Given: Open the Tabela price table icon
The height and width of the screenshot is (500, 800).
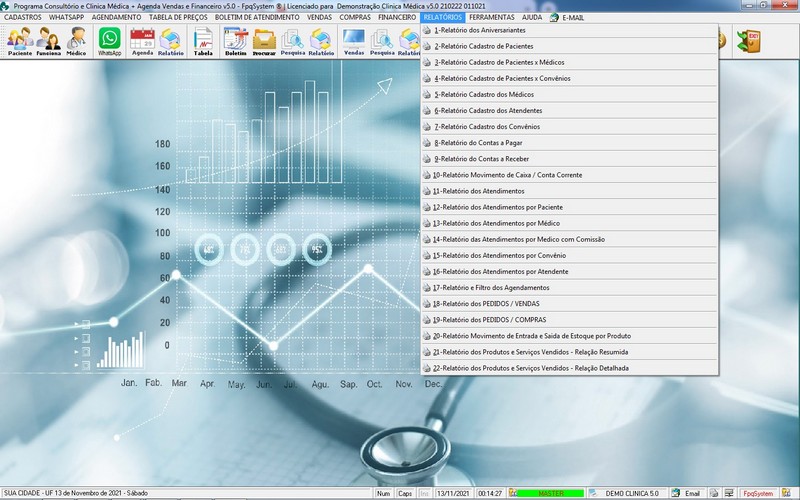Looking at the screenshot, I should [203, 41].
